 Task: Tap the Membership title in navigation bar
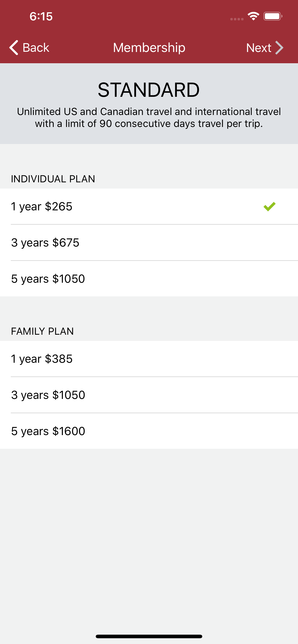[x=149, y=47]
